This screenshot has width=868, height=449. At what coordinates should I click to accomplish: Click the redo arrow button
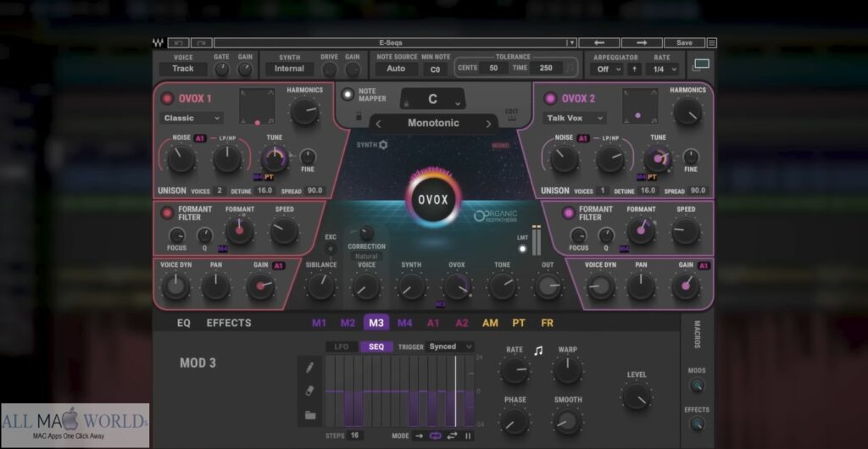(x=202, y=42)
